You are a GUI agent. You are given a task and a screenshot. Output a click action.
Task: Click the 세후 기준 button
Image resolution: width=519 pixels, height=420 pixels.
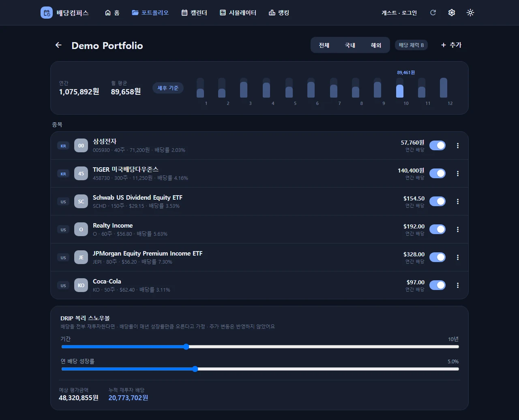tap(168, 88)
